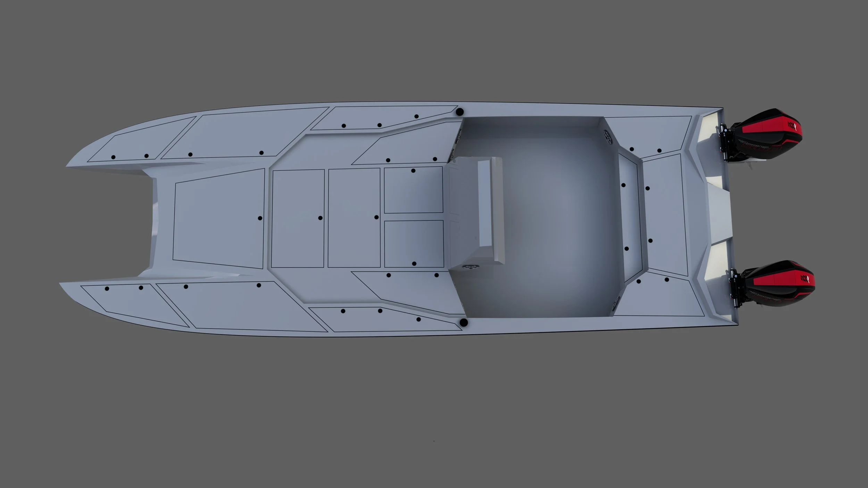868x488 pixels.
Task: Select the large trapezoid front deck hatch
Action: pyautogui.click(x=219, y=219)
